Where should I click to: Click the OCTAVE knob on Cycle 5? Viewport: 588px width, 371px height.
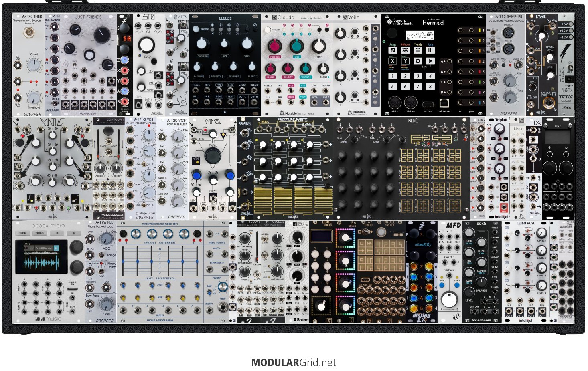pyautogui.click(x=277, y=238)
